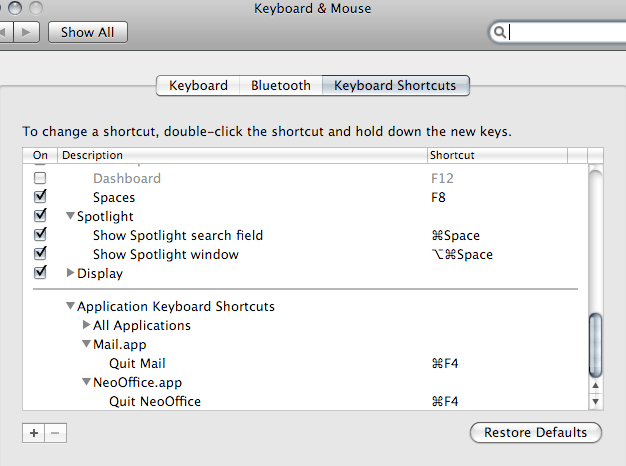
Task: Select the Spotlight tree row label
Action: click(x=105, y=216)
